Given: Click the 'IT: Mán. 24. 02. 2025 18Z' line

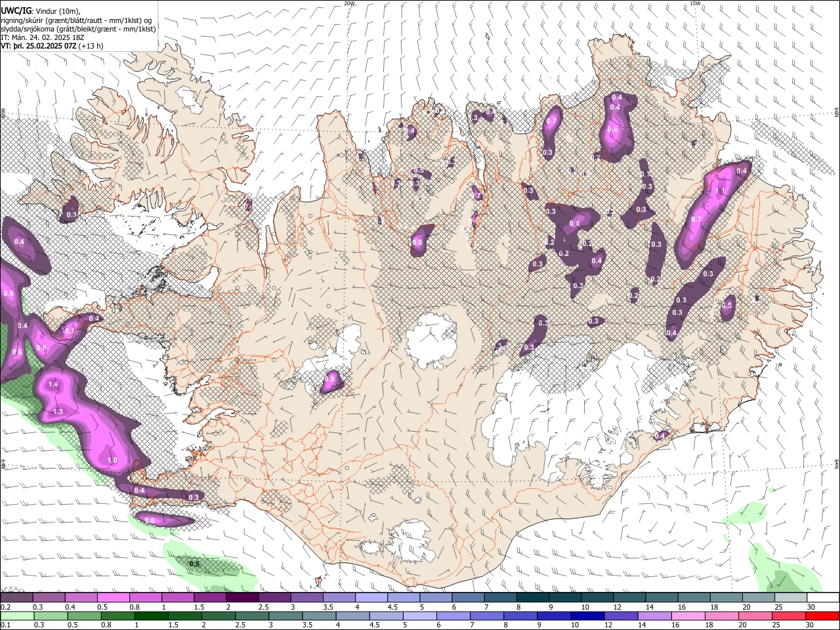Looking at the screenshot, I should pyautogui.click(x=43, y=37).
